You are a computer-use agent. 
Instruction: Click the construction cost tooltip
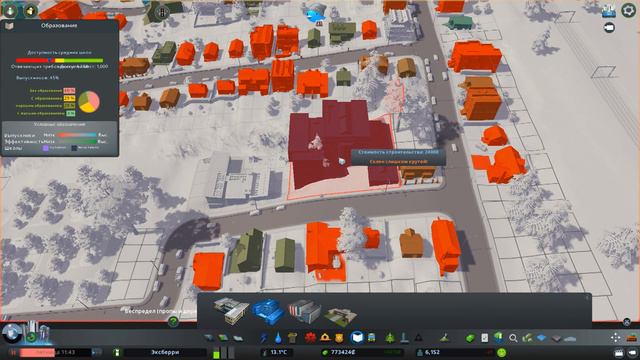coord(398,157)
